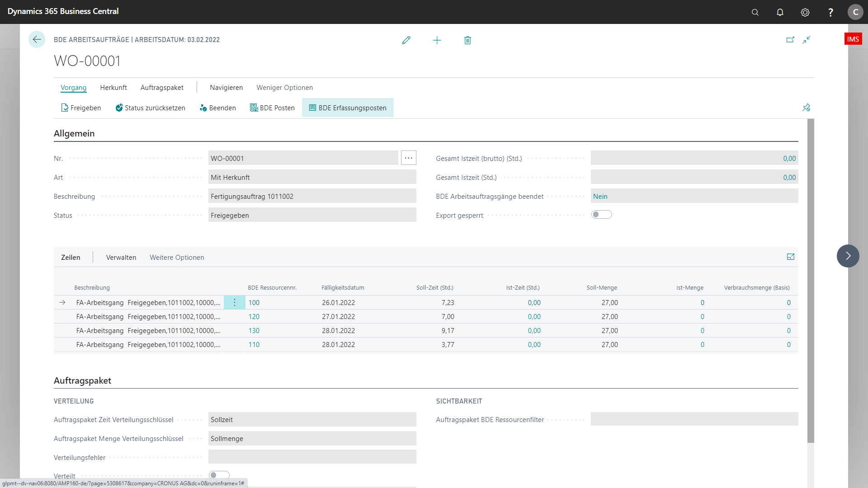This screenshot has height=488, width=868.
Task: Open Auftragspaket action menu
Action: coord(162,88)
